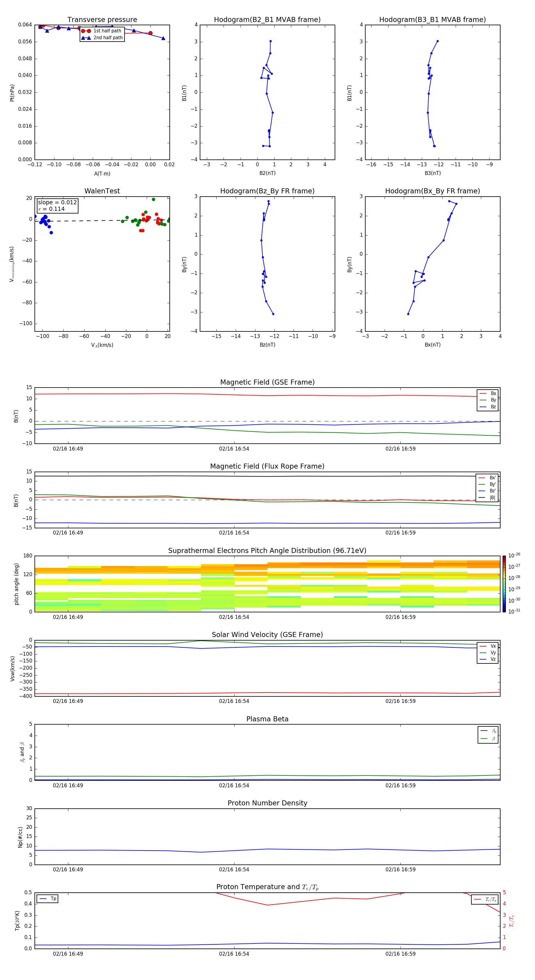
Task: Select the Te/Tp legend entry
Action: 485,899
